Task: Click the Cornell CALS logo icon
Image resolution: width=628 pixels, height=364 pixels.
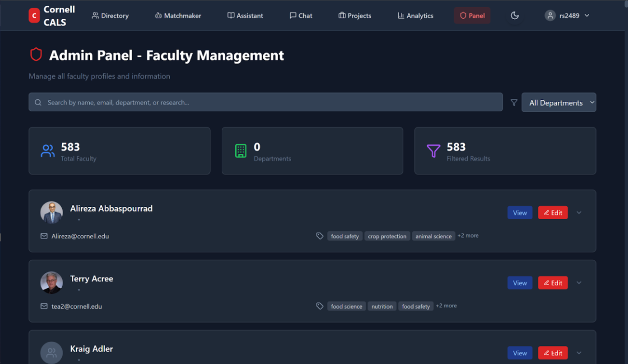Action: [x=34, y=15]
